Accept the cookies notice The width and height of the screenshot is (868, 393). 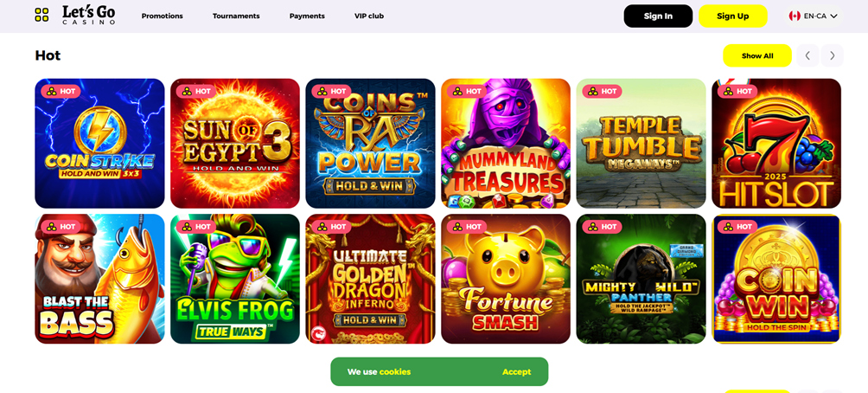point(516,372)
